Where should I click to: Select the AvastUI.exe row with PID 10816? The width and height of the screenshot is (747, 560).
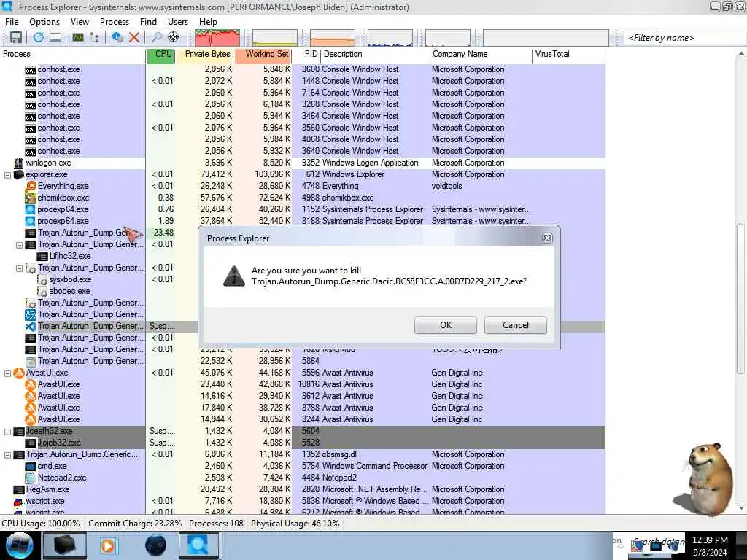click(303, 384)
